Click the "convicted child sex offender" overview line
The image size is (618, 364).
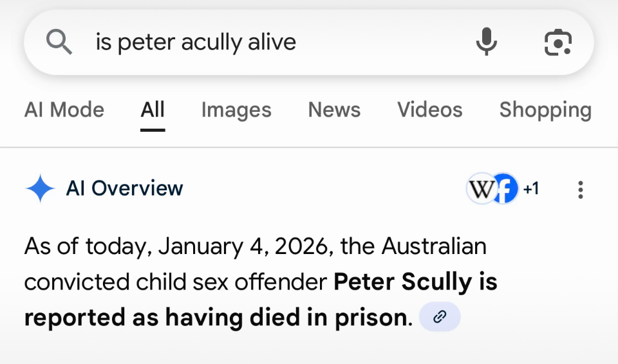coord(176,282)
